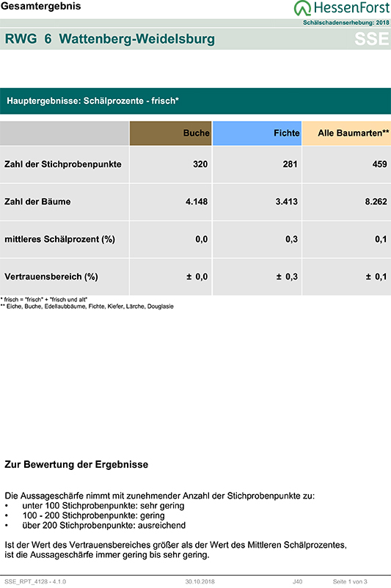The width and height of the screenshot is (391, 588).
Task: Click Buche Vertrauensbereich value '± 0,0'
Action: point(197,276)
